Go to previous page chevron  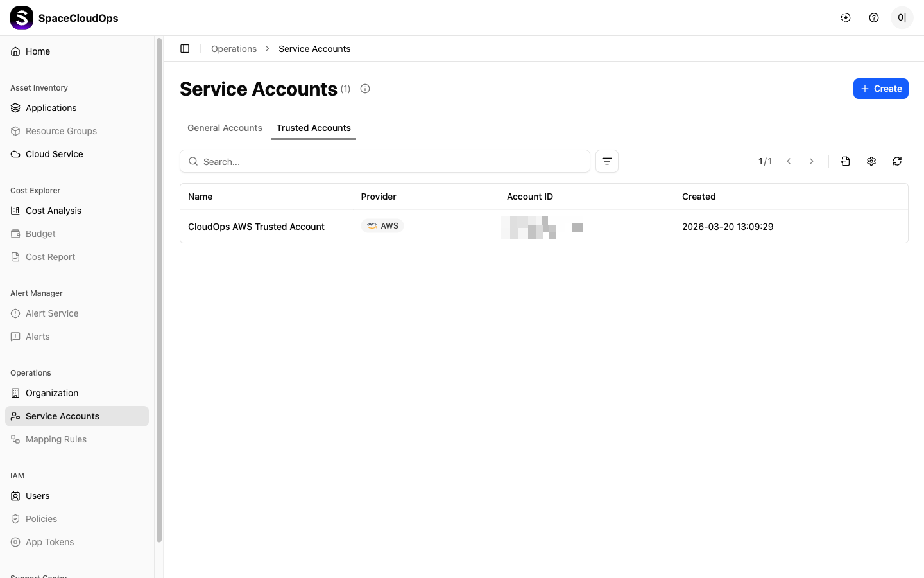click(789, 161)
